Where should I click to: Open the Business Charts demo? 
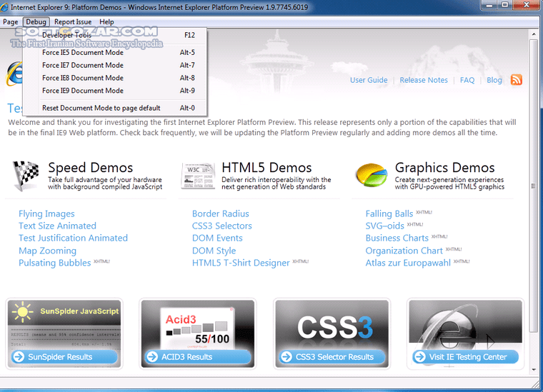(x=397, y=238)
